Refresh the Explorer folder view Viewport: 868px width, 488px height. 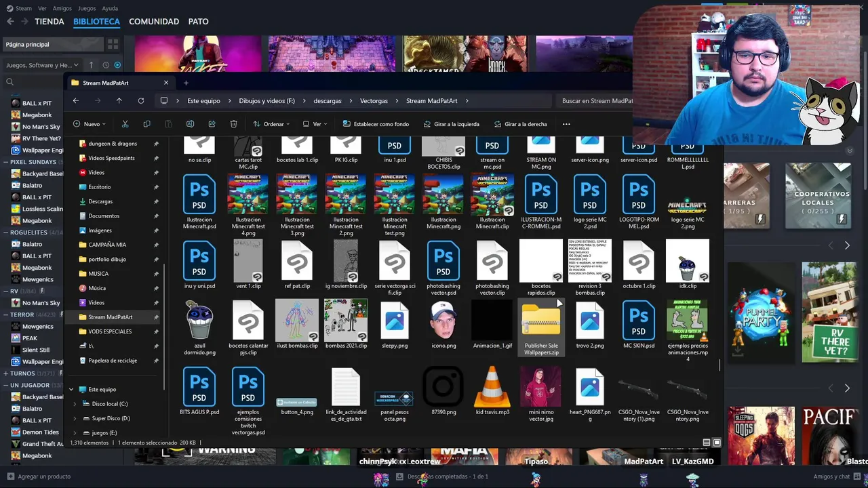140,100
